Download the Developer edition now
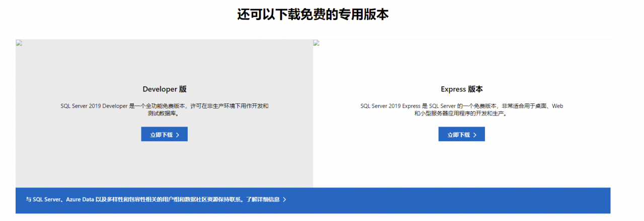 tap(164, 134)
